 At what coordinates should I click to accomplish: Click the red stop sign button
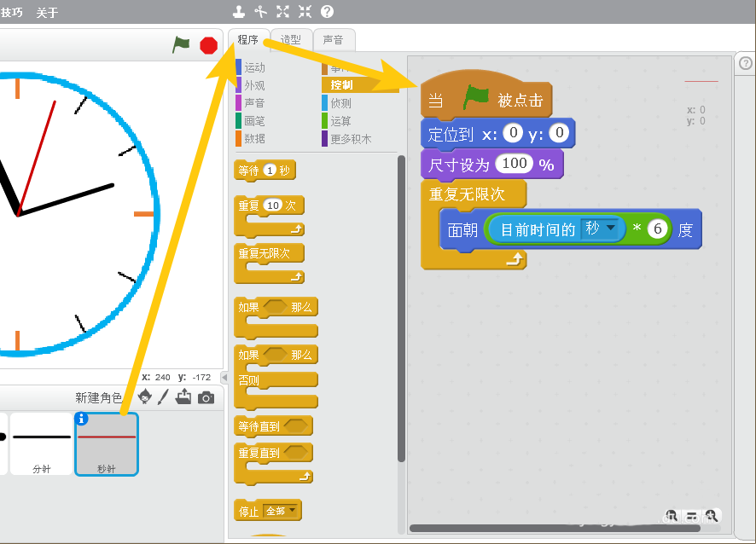click(x=209, y=45)
